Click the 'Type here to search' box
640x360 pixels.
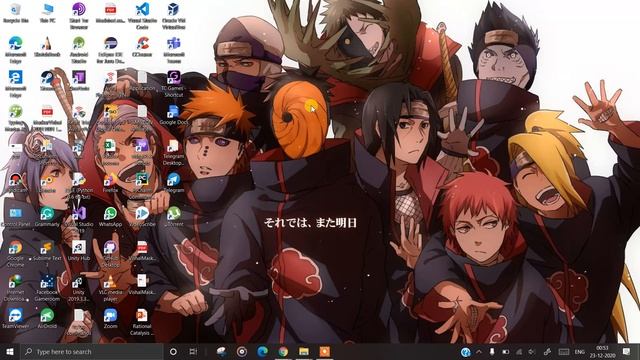pyautogui.click(x=92, y=351)
